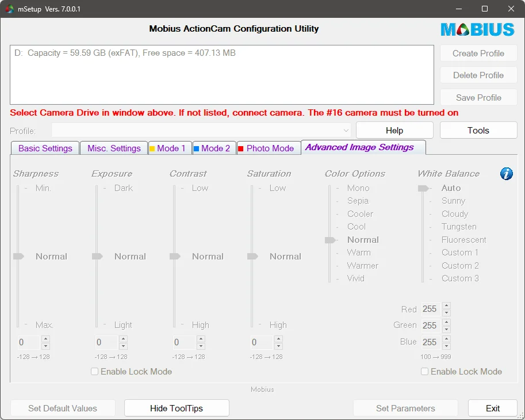
Task: Increase the Blue value with the up arrow
Action: coord(446,338)
